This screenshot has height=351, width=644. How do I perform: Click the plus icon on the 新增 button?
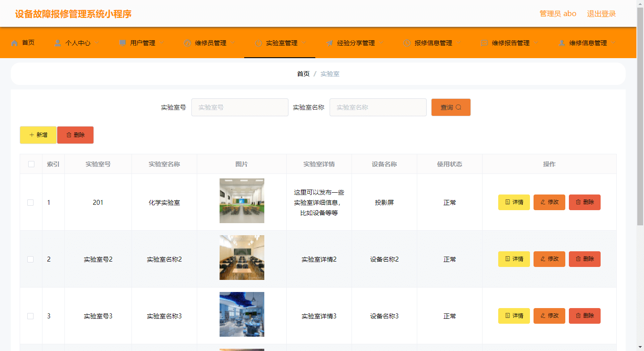coord(31,135)
